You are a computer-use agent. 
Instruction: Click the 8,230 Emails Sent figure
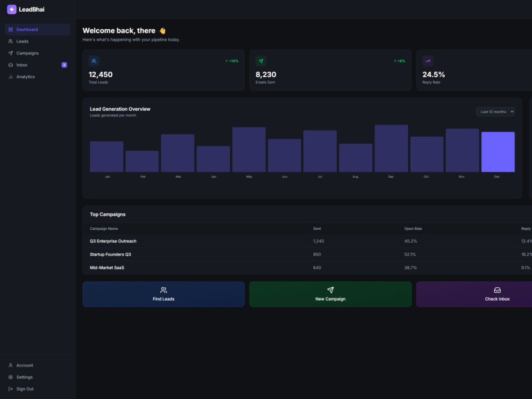tap(265, 74)
